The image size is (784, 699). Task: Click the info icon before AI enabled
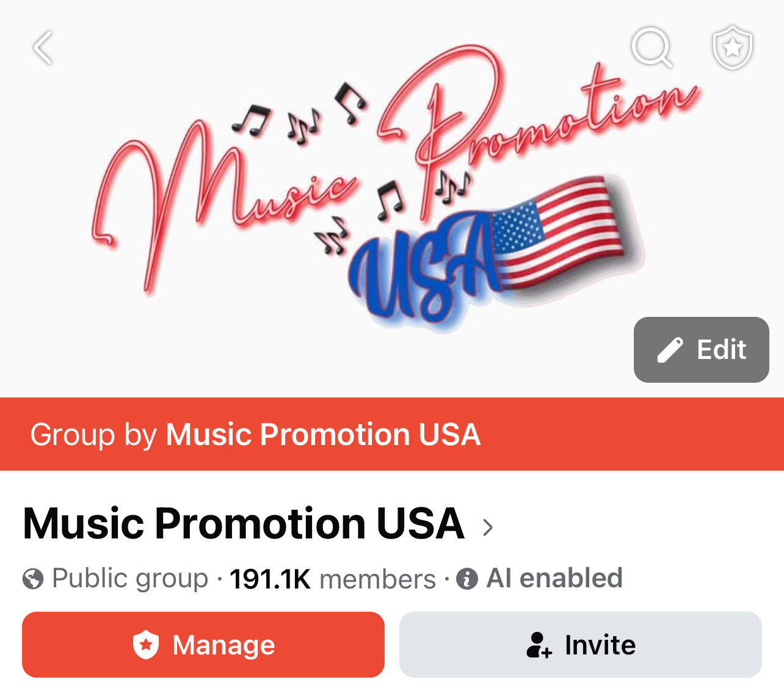[467, 579]
